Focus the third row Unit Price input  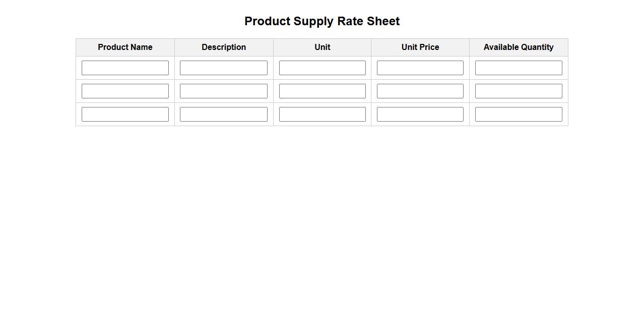point(420,114)
